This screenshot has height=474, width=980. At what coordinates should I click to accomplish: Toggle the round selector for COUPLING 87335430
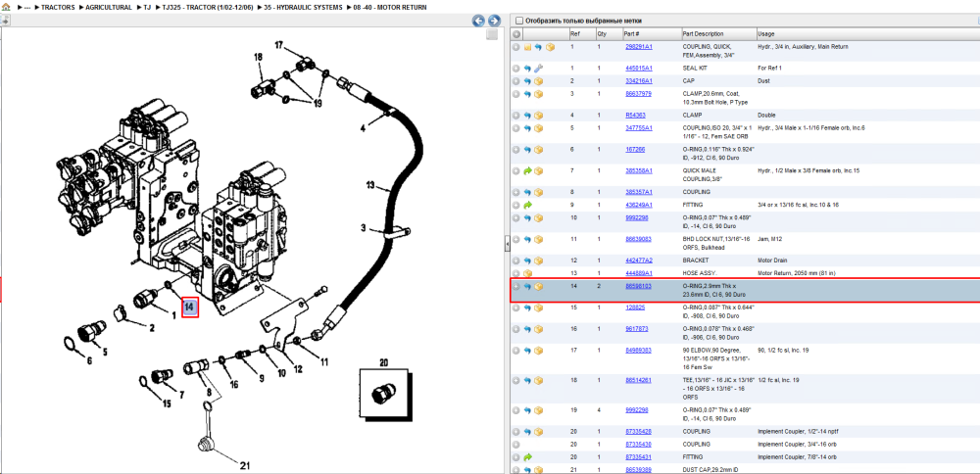pos(516,445)
